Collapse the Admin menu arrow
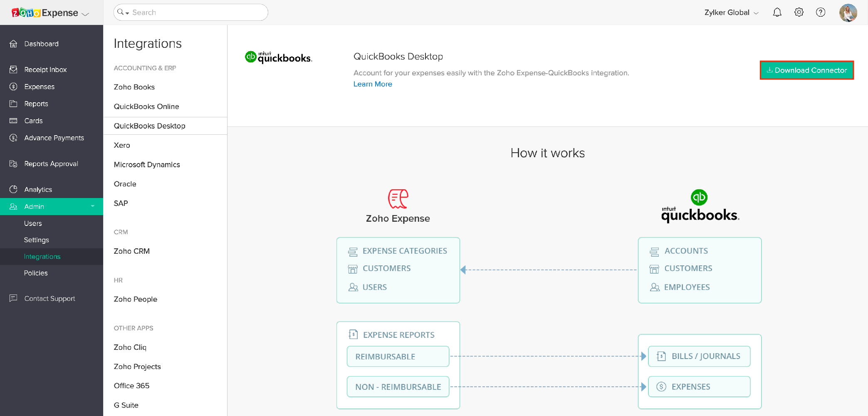This screenshot has width=868, height=416. click(x=93, y=206)
